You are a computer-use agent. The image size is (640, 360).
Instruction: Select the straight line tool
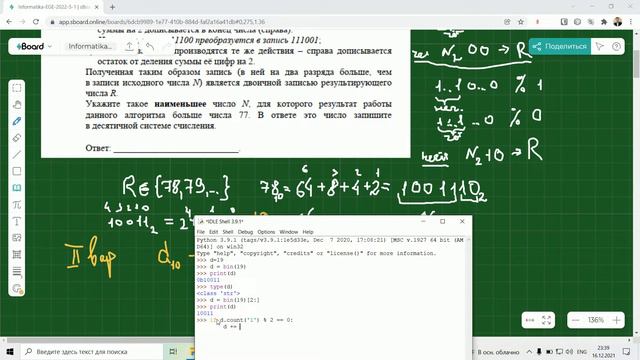[x=17, y=155]
